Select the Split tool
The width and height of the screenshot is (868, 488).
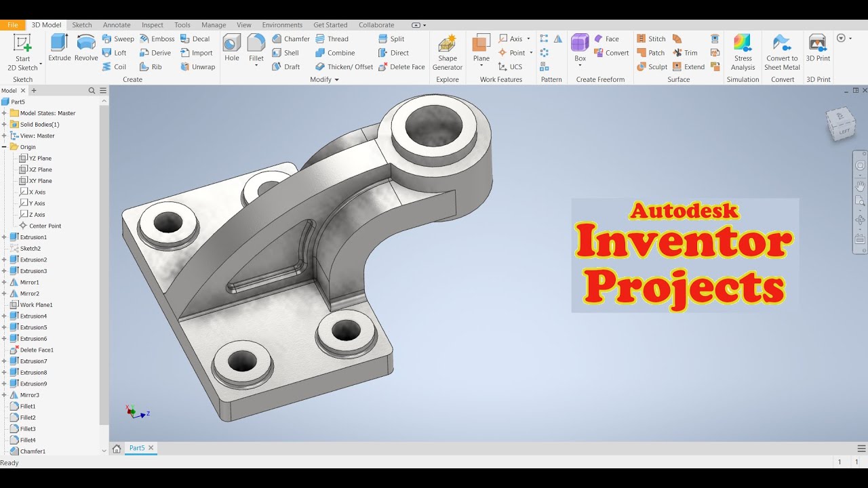[x=391, y=39]
